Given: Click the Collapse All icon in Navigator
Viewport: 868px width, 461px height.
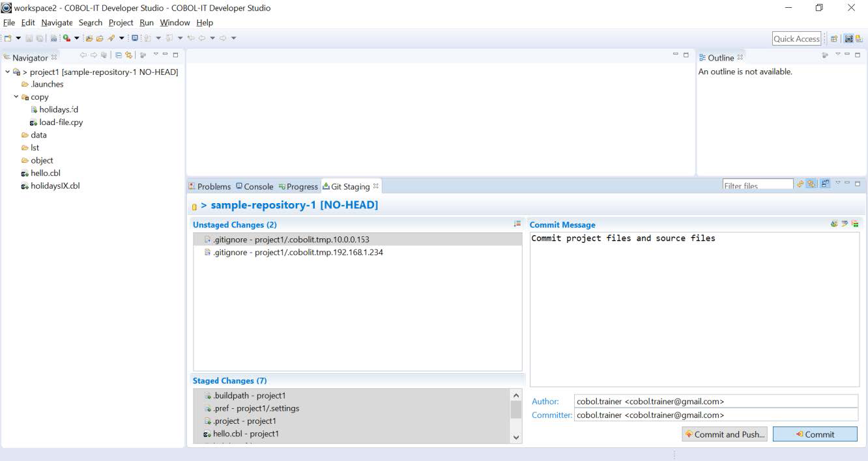Looking at the screenshot, I should [119, 55].
